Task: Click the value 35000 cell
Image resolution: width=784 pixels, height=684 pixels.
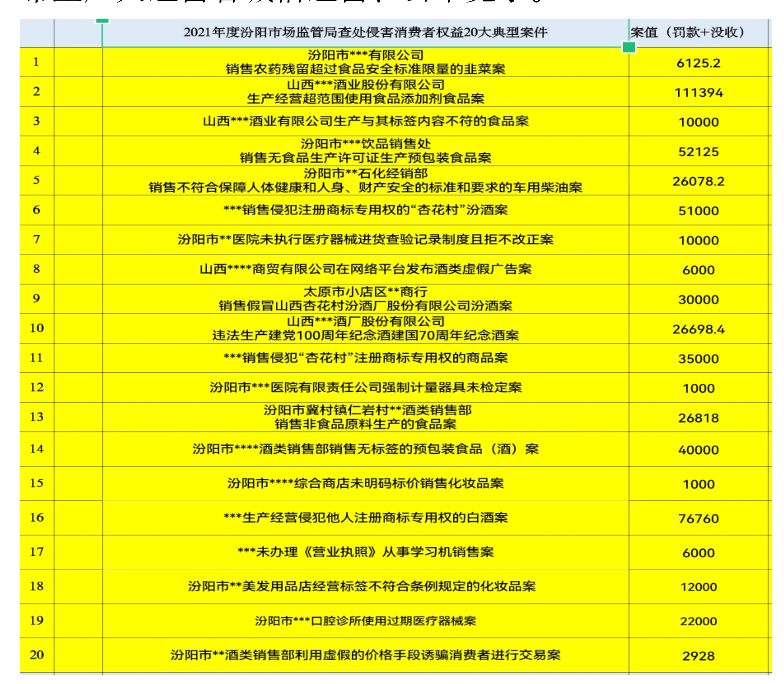Action: pos(698,358)
